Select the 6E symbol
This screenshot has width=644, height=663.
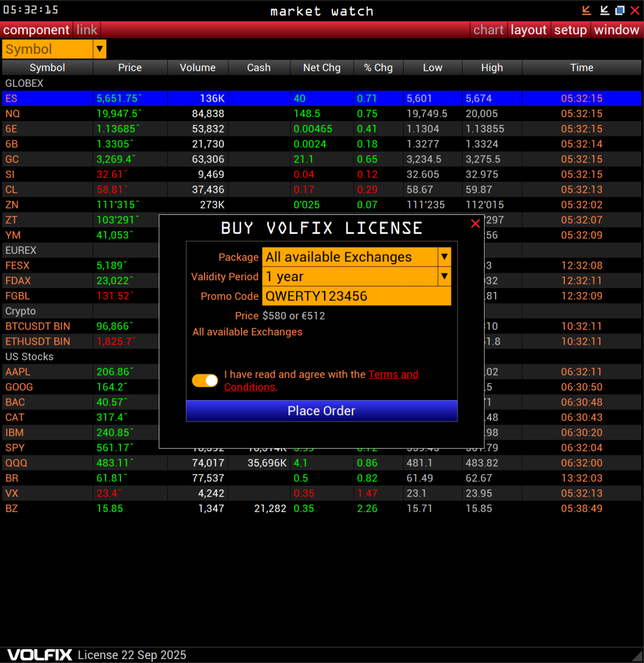click(11, 129)
